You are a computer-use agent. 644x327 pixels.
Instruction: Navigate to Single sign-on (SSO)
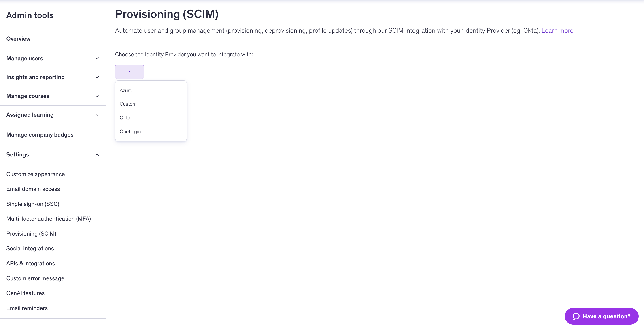pos(33,204)
